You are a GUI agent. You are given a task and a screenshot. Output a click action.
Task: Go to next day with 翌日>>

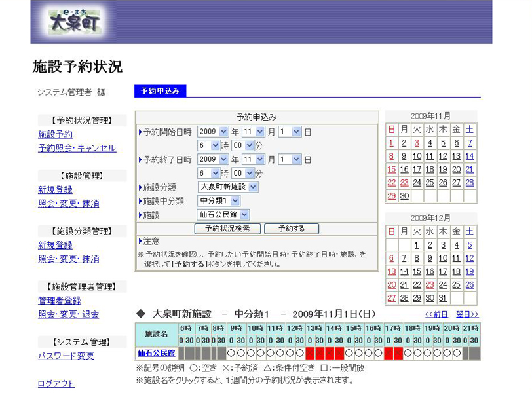click(x=467, y=314)
